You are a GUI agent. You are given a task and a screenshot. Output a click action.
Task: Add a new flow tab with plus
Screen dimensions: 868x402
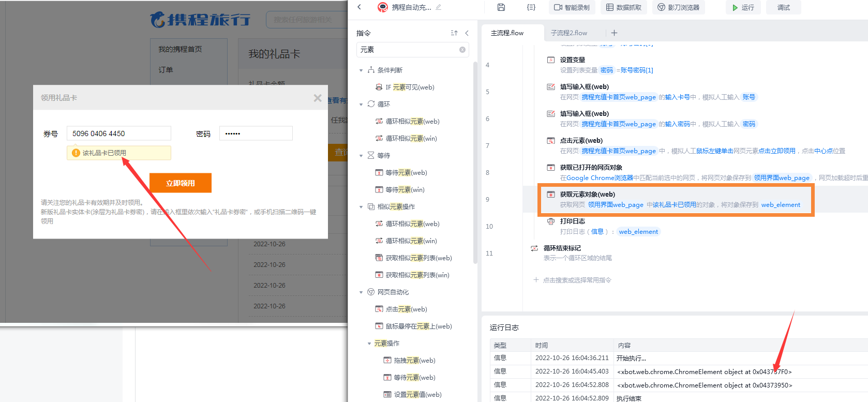tap(614, 33)
